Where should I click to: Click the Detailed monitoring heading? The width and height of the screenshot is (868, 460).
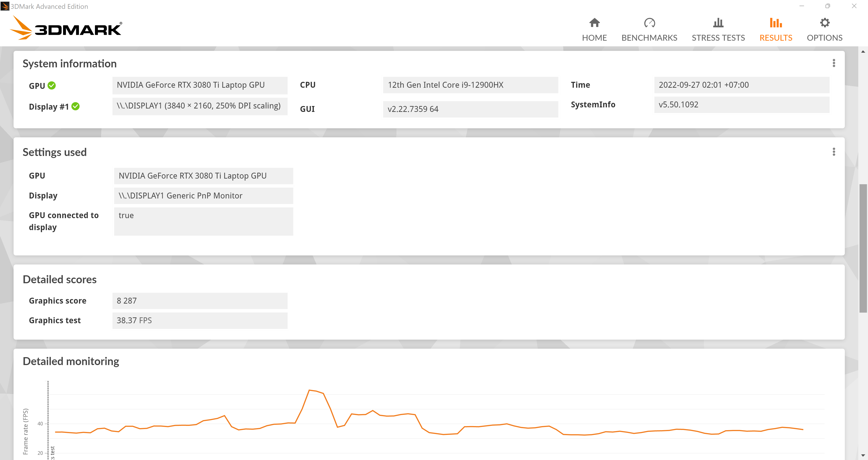coord(71,361)
